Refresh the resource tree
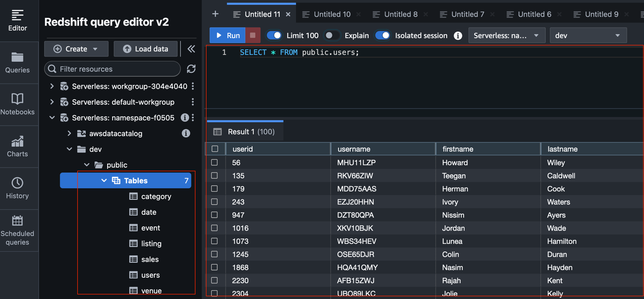Screen dimensions: 644x299 (191, 69)
